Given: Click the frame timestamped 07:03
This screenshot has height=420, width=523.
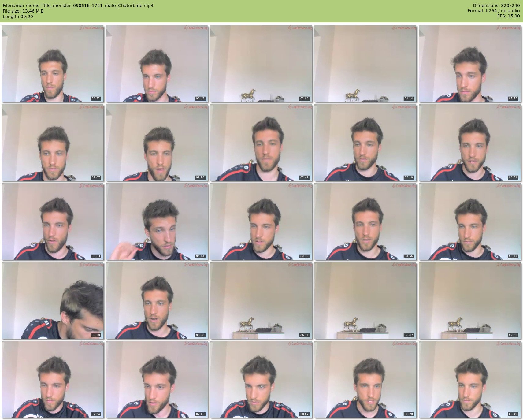Looking at the screenshot, I should click(x=470, y=300).
